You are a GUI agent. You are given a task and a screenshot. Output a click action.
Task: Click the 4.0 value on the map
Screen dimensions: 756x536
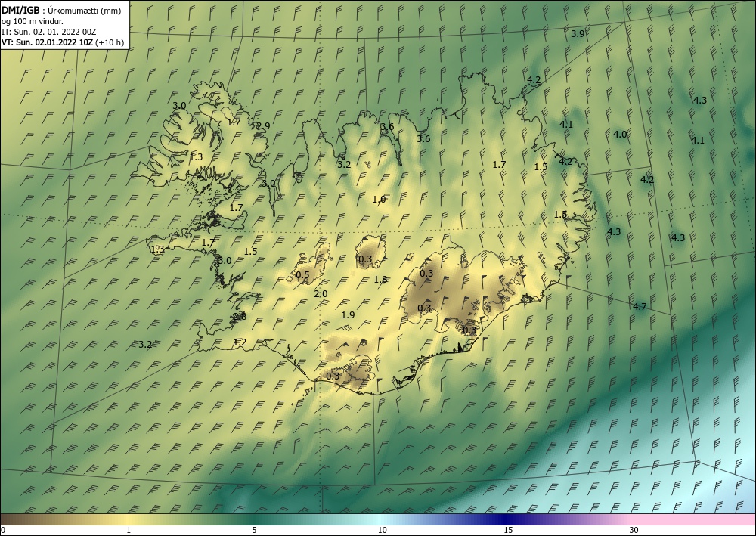620,135
